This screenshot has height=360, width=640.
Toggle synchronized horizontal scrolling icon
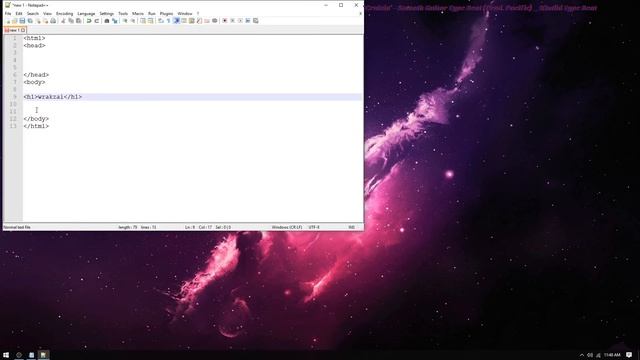151,21
